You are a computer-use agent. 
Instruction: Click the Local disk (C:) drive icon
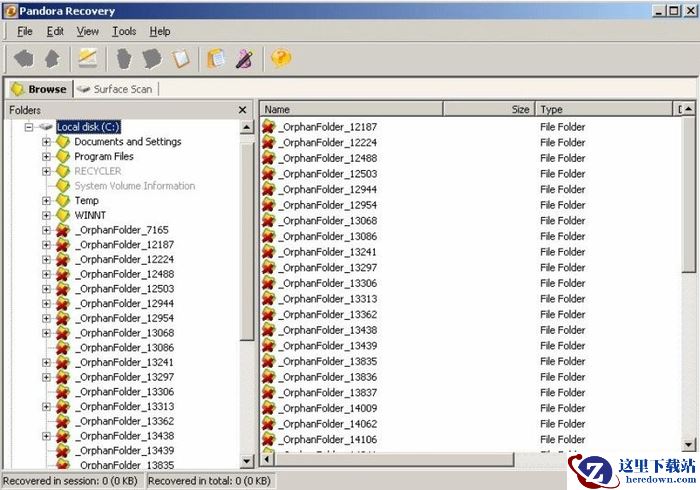46,127
